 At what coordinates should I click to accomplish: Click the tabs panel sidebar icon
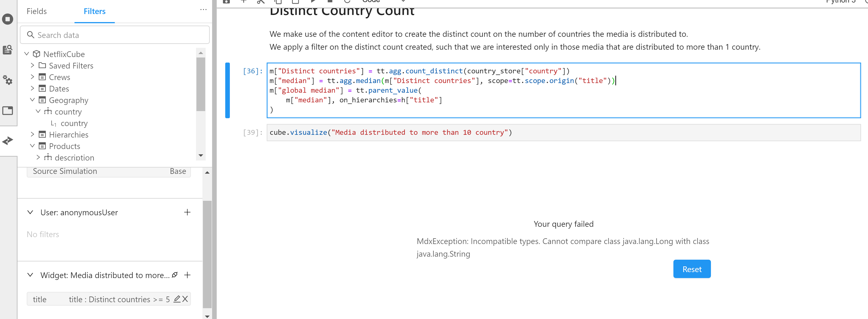(x=7, y=110)
